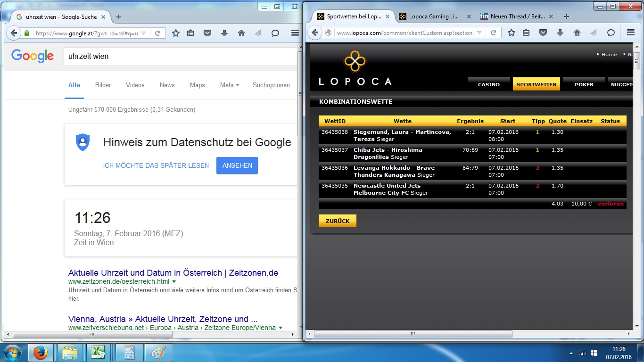644x362 pixels.
Task: Select the Lopoca Gaming Li... browser tab
Action: [x=434, y=16]
